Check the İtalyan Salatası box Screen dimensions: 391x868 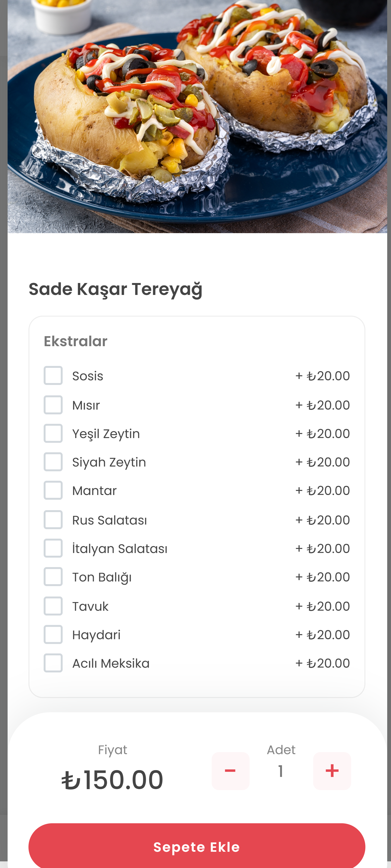tap(53, 548)
